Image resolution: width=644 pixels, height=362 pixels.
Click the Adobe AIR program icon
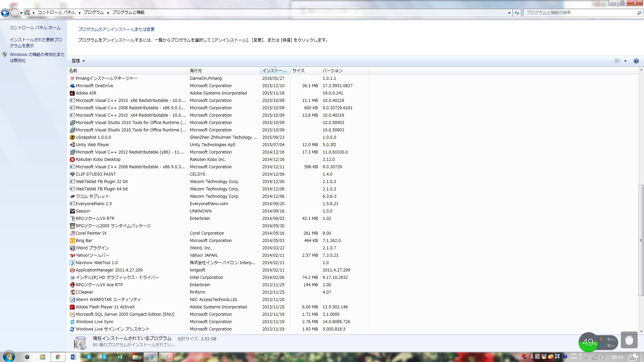click(72, 93)
